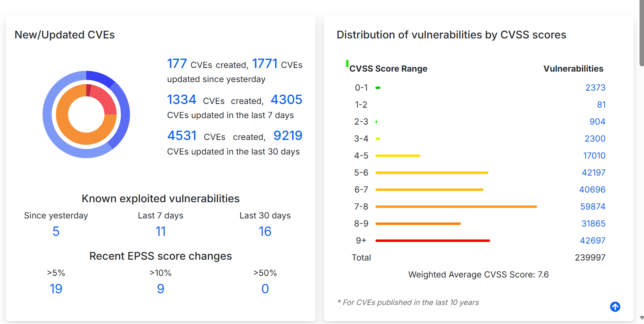Viewport: 644px width, 324px height.
Task: Open the 19 EPSS changes over 5% link
Action: point(56,289)
